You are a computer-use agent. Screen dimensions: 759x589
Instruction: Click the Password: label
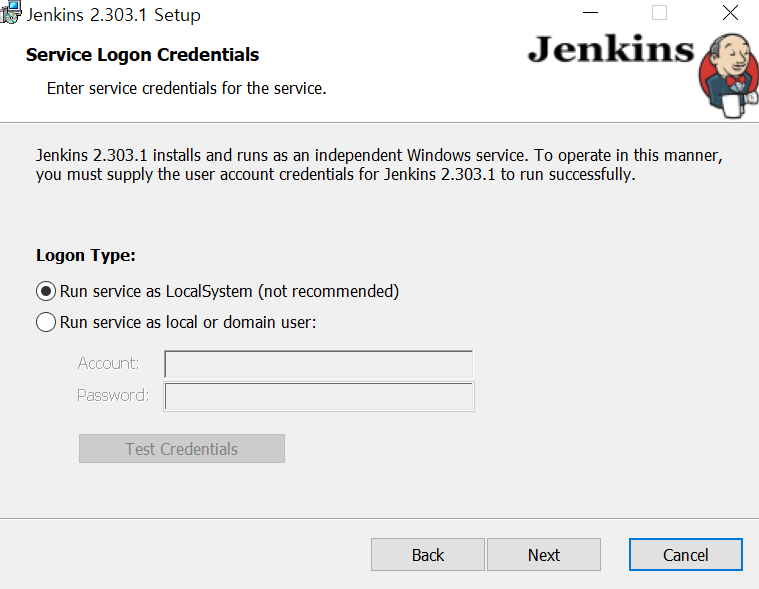pos(113,395)
